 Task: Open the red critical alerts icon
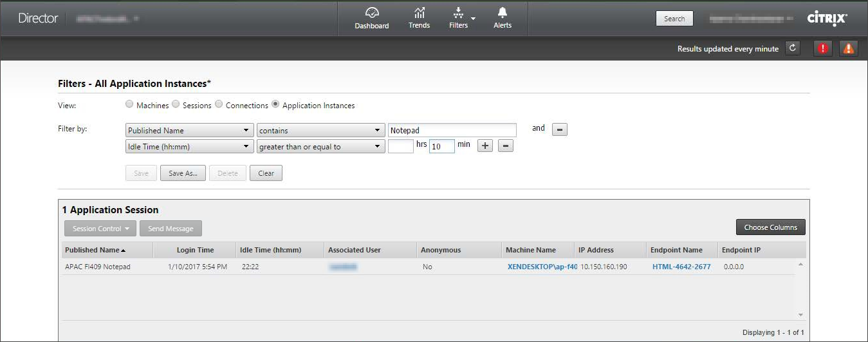(x=822, y=48)
